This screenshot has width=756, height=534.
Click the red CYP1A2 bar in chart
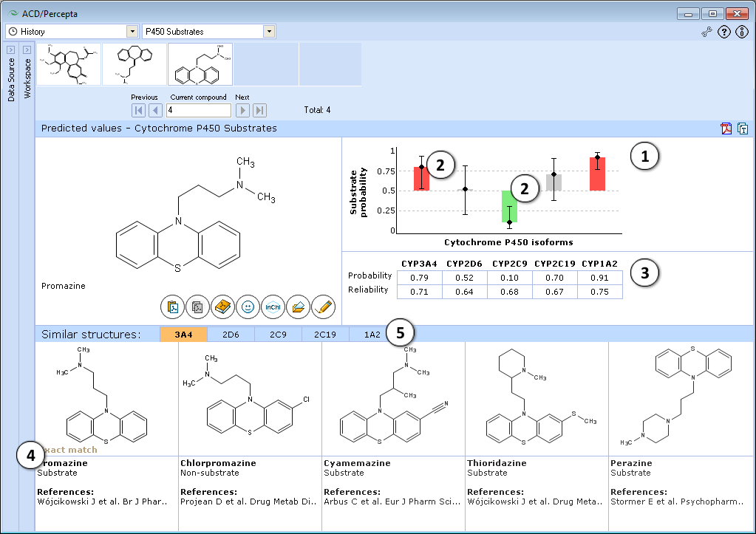pyautogui.click(x=597, y=174)
